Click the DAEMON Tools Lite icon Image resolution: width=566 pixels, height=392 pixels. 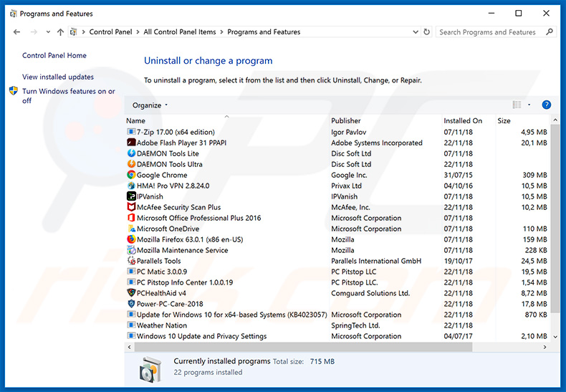pos(131,153)
